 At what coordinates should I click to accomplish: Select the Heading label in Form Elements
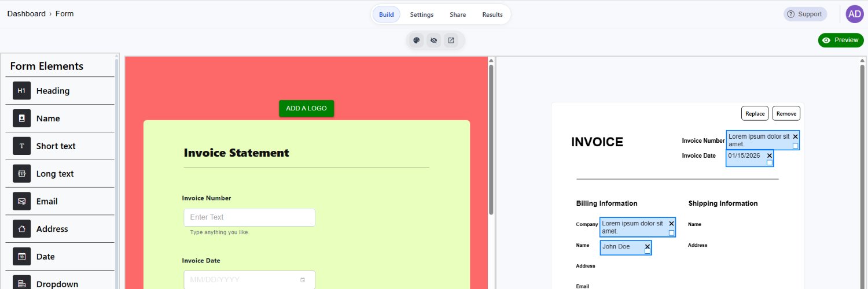pyautogui.click(x=53, y=91)
